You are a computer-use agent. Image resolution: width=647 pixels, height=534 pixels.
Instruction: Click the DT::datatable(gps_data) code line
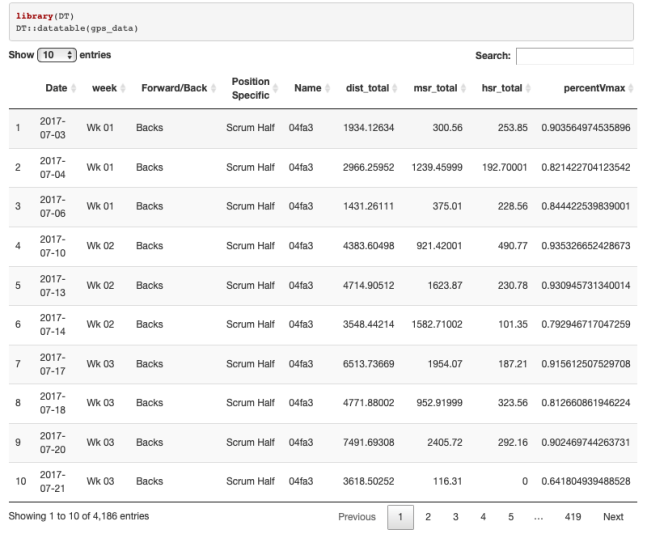coord(77,28)
